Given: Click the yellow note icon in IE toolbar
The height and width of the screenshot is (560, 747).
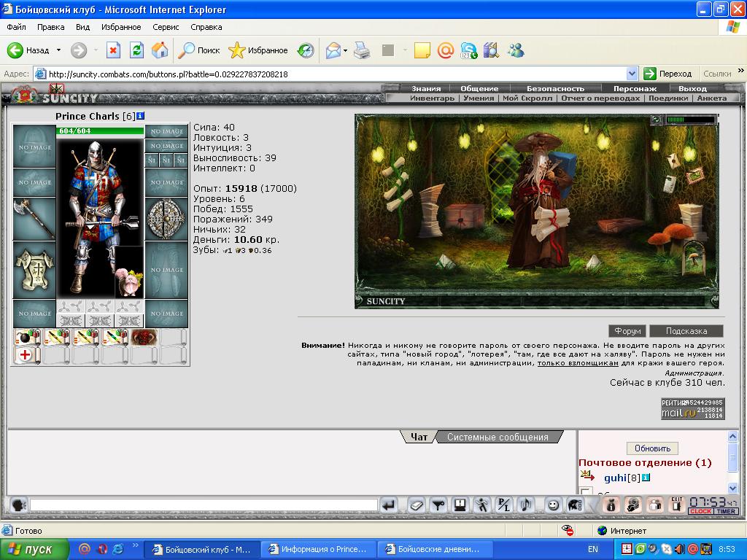Looking at the screenshot, I should (x=422, y=50).
